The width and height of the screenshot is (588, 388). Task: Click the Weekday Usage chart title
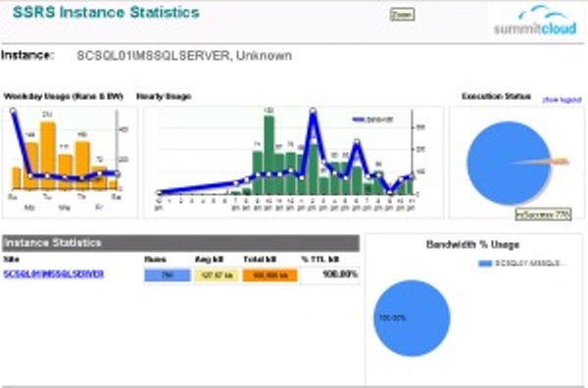(63, 97)
